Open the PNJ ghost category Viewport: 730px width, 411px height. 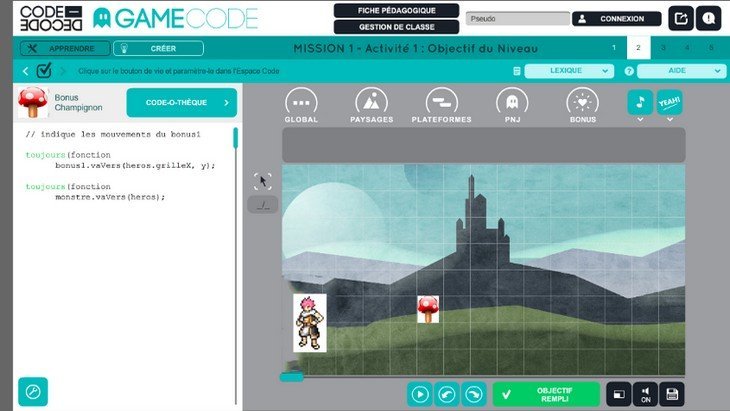tap(512, 105)
